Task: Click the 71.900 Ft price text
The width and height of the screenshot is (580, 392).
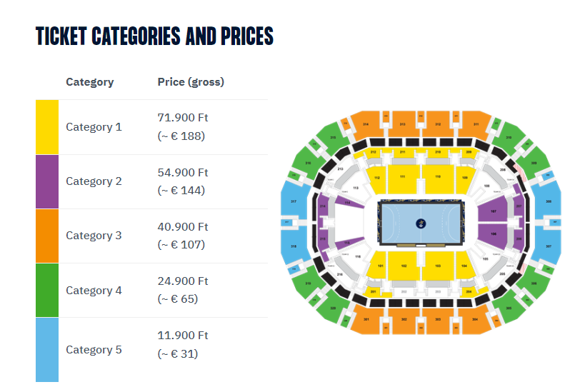Action: (182, 117)
